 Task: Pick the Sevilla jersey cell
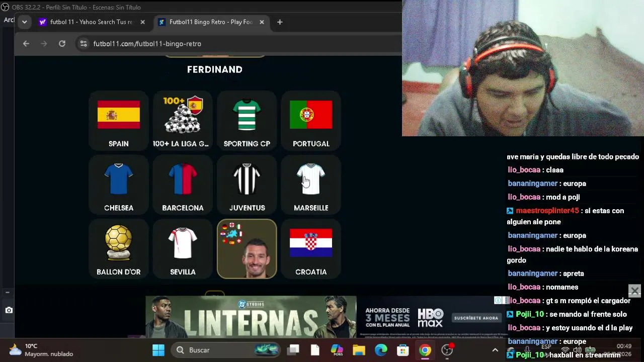pos(183,249)
